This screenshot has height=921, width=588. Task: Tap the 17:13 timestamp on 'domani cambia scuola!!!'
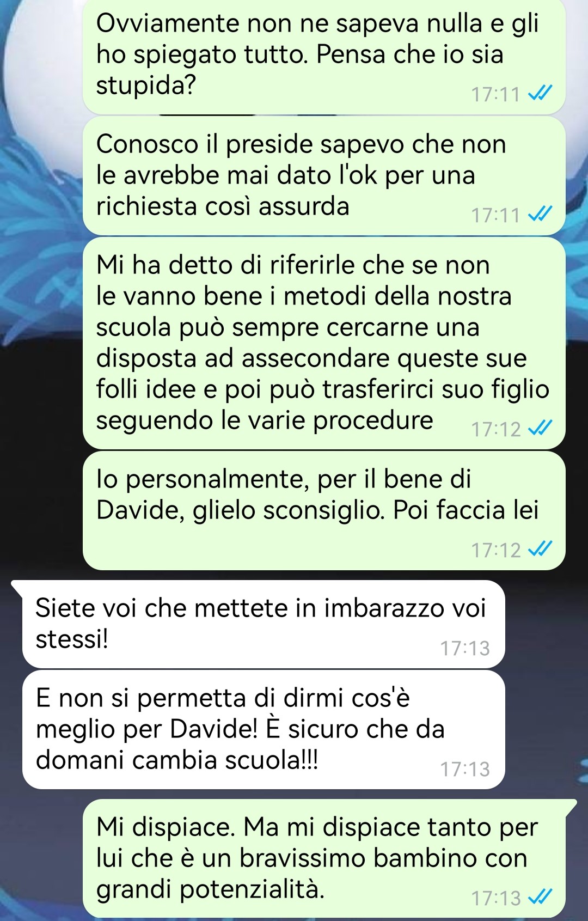(x=465, y=769)
